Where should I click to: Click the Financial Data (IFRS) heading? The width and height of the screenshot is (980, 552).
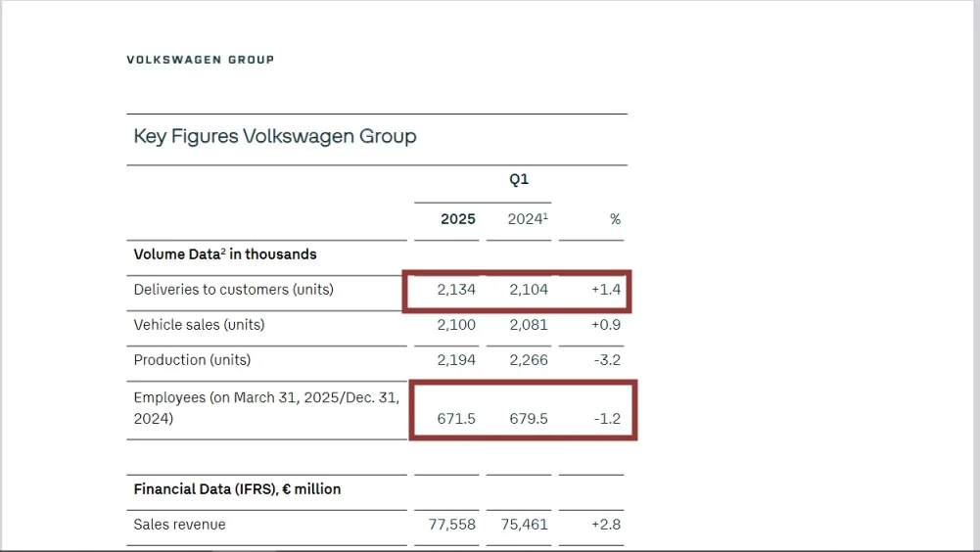point(237,489)
